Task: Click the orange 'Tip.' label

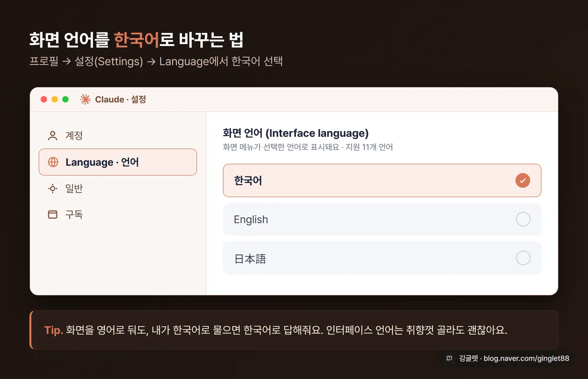Action: (x=54, y=330)
